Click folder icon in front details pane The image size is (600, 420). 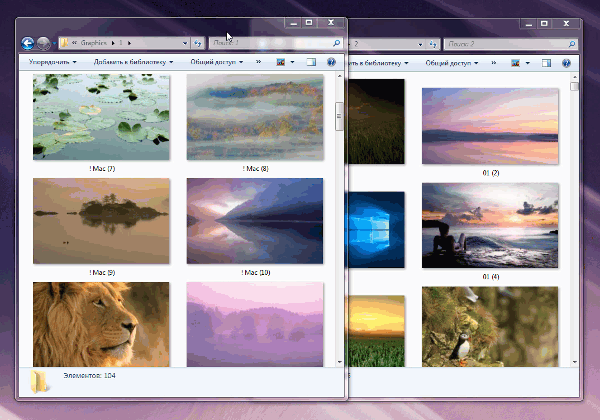(x=39, y=381)
